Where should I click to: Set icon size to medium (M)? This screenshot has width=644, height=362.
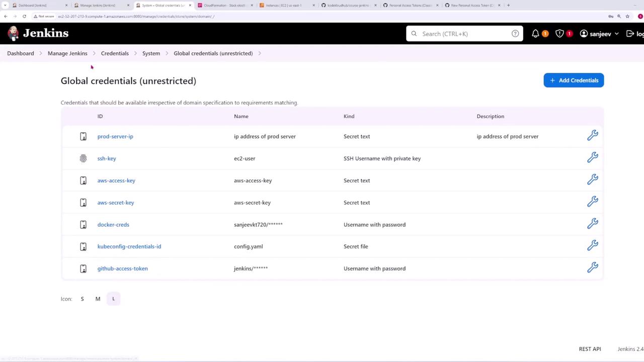pos(98,299)
